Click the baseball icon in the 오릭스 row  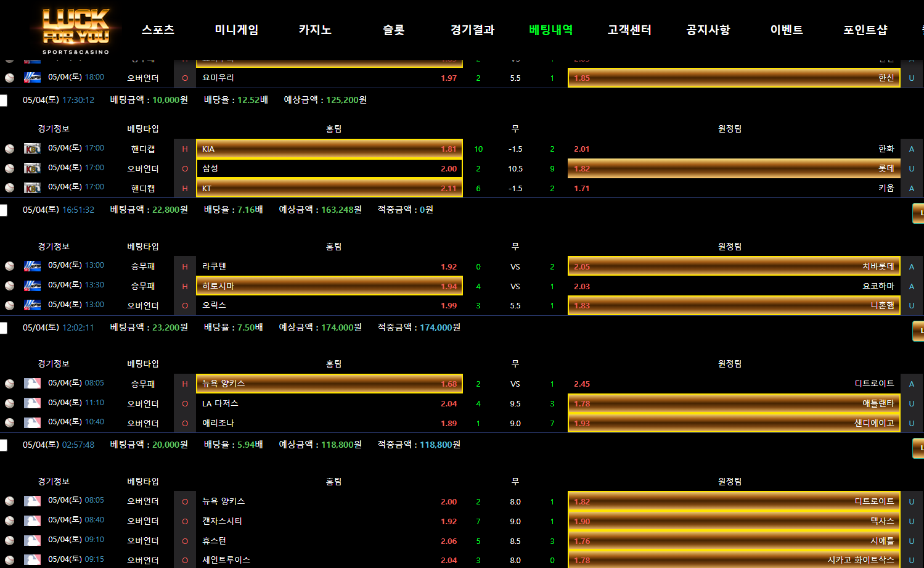(x=9, y=305)
